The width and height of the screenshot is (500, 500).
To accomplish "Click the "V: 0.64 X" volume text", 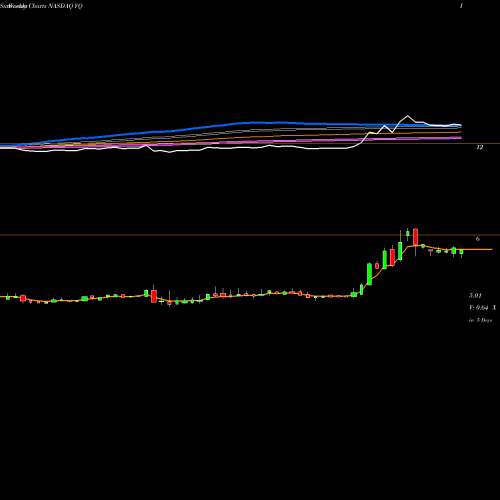I will click(x=483, y=308).
